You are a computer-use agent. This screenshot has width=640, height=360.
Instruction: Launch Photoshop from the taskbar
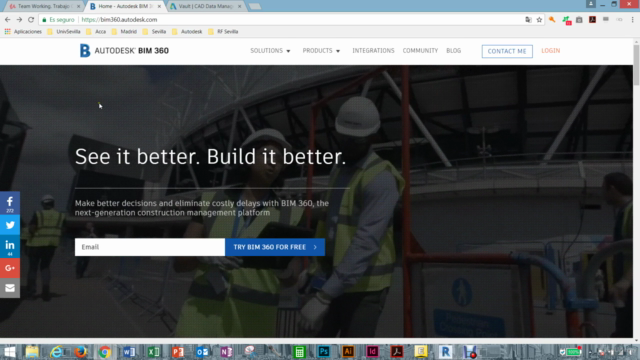point(324,352)
